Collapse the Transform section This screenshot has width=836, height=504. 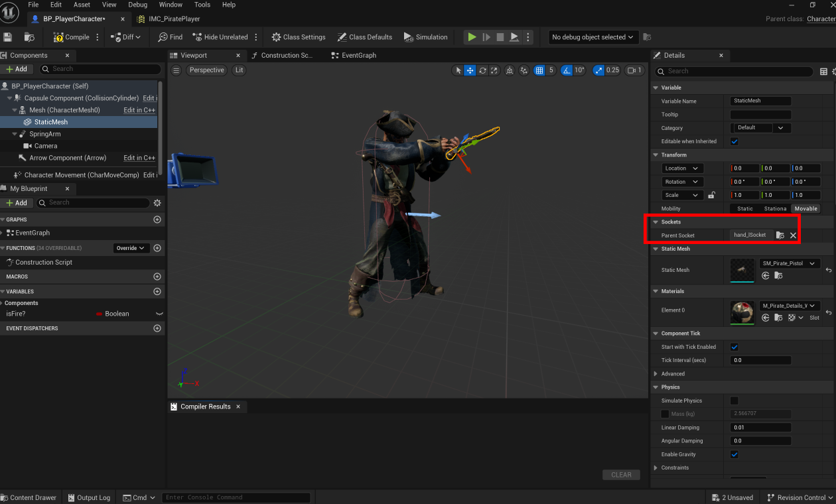point(656,155)
